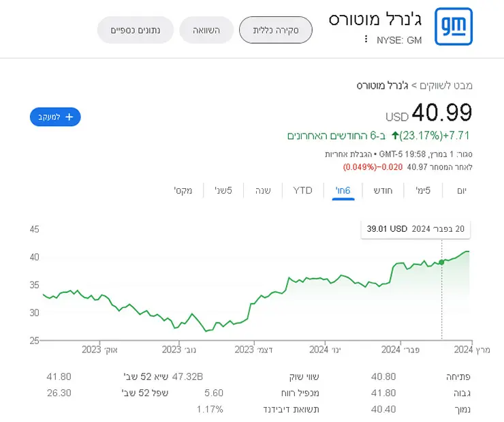Switch chart range to 5 ימ' (5 days)
Screen dimensions: 504x422
[x=423, y=190]
